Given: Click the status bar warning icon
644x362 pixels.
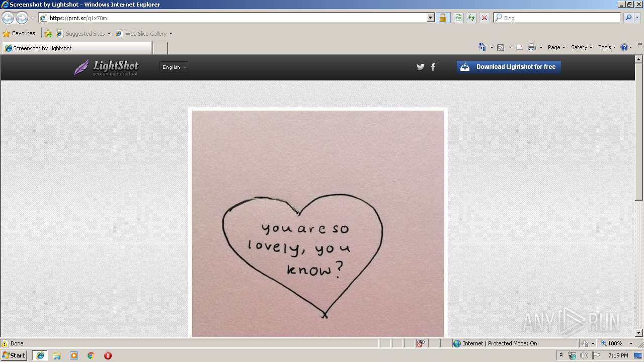Looking at the screenshot, I should [5, 343].
